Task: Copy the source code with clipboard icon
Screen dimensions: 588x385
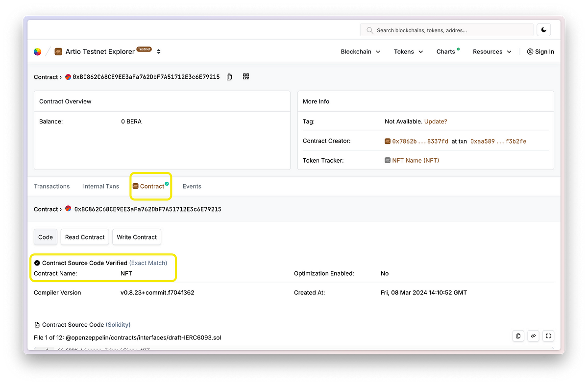Action: [518, 336]
